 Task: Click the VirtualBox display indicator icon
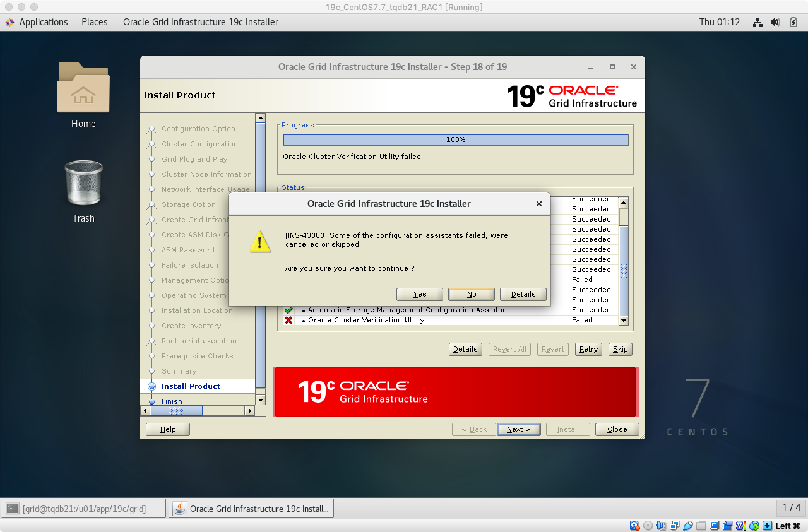715,526
